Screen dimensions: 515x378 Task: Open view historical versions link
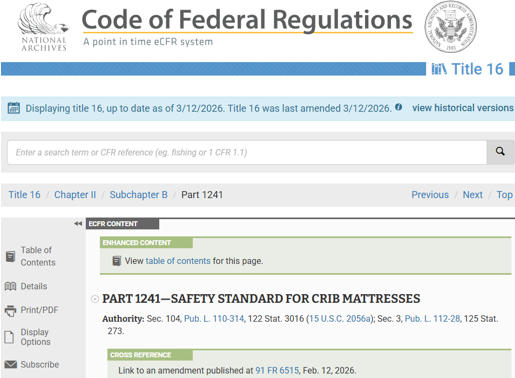[x=463, y=108]
